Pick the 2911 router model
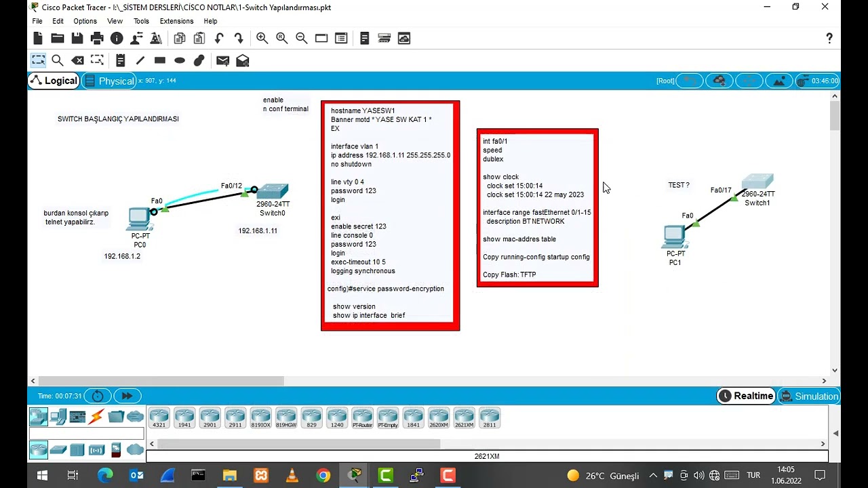Image resolution: width=868 pixels, height=488 pixels. [x=235, y=418]
